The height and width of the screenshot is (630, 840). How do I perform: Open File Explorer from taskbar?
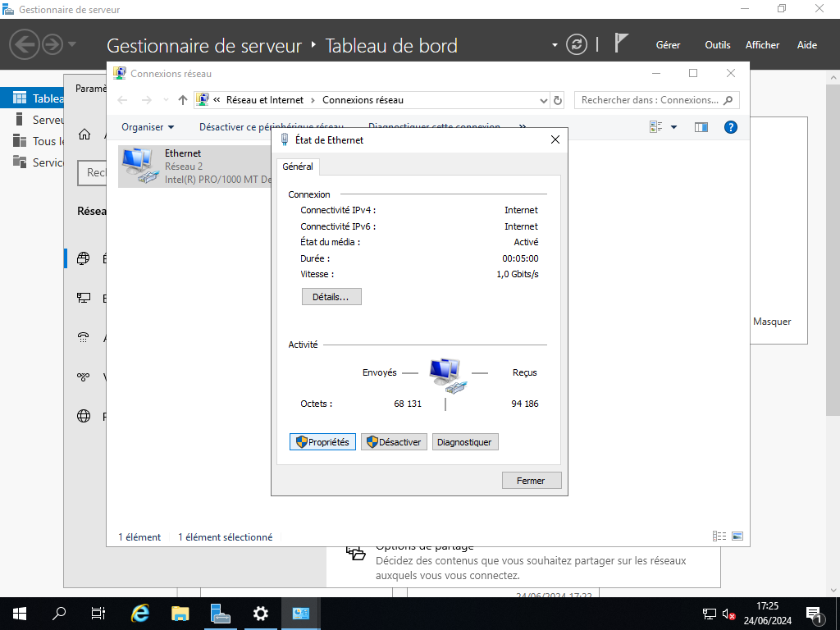180,613
